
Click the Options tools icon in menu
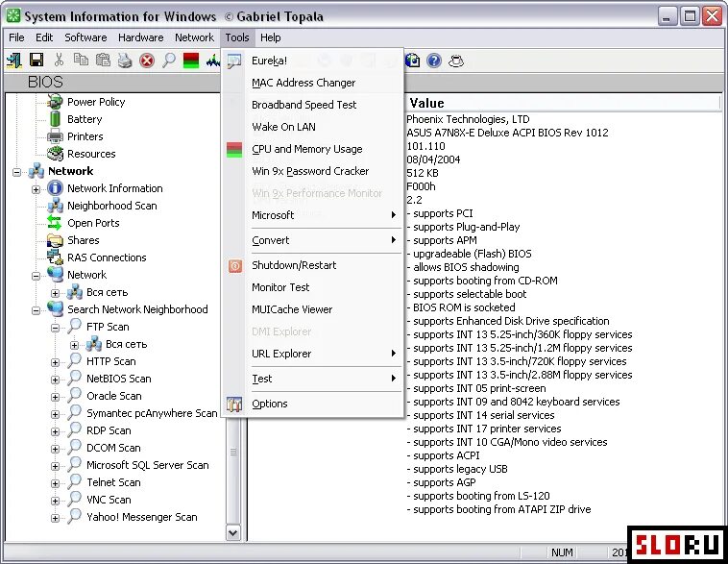pos(234,405)
